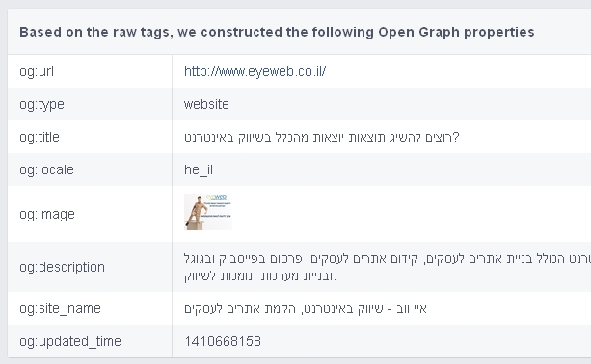The image size is (591, 364).
Task: Click the man figure in the thumbnail
Action: (x=196, y=213)
